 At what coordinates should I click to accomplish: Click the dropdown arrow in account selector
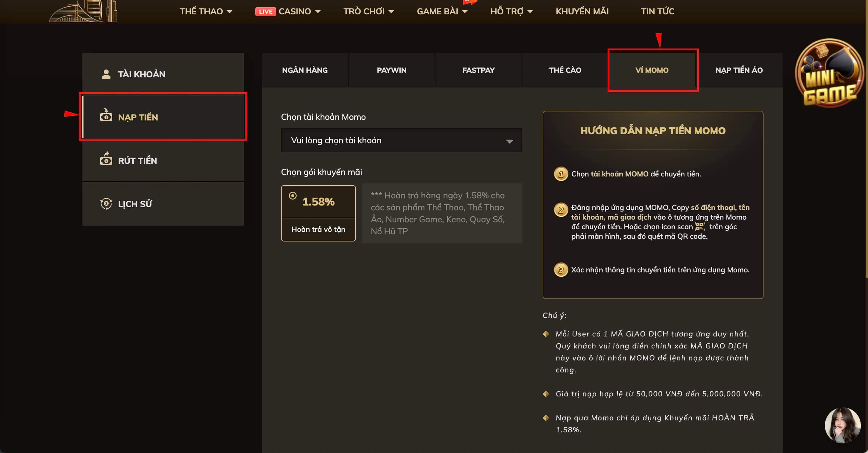pyautogui.click(x=509, y=141)
